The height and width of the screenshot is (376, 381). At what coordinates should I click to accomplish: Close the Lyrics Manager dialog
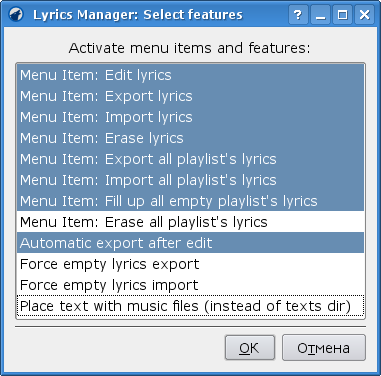coord(364,14)
